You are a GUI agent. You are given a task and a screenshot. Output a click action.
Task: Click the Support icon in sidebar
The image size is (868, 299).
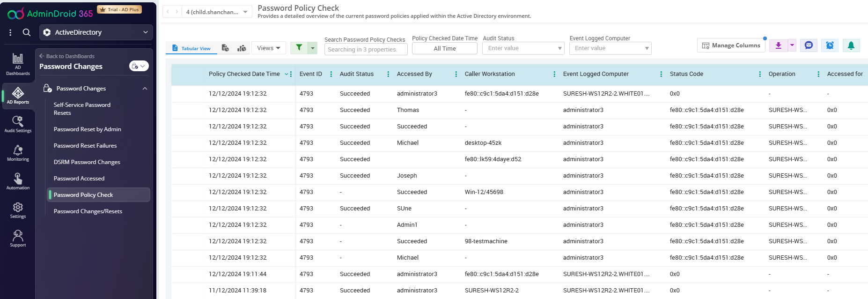coord(18,239)
